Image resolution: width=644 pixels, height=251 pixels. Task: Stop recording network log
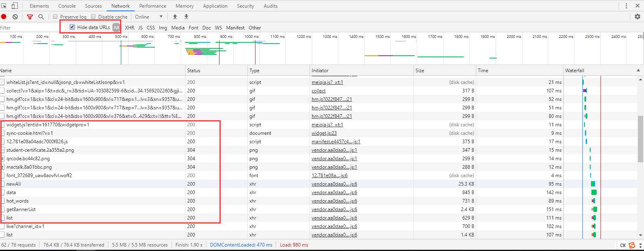4,17
